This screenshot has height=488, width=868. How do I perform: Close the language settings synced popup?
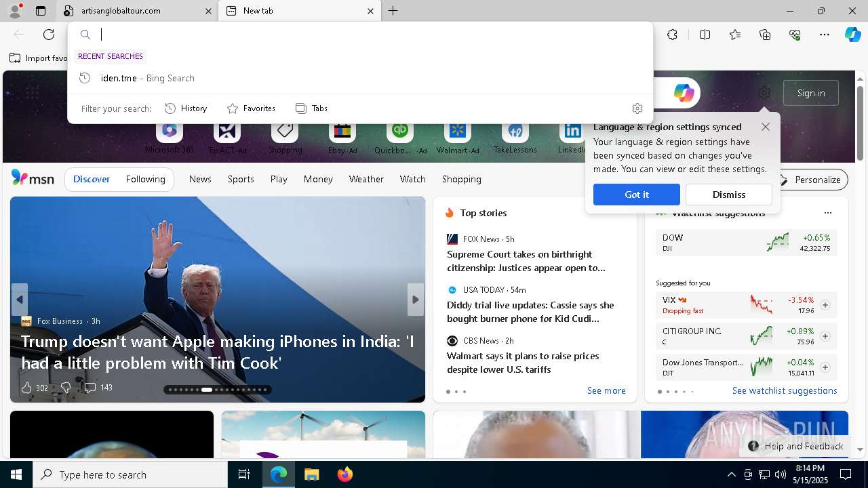766,127
